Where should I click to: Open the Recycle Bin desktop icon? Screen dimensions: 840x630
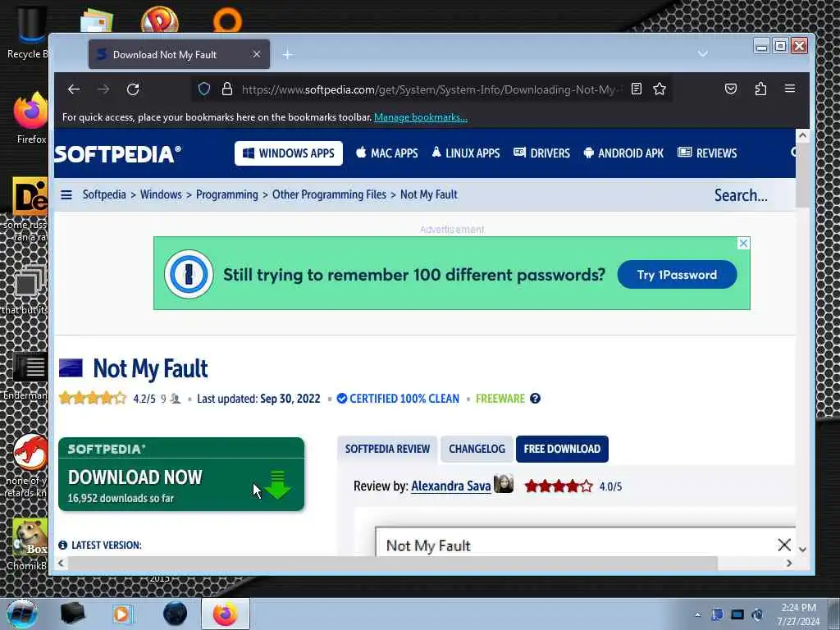(x=27, y=33)
